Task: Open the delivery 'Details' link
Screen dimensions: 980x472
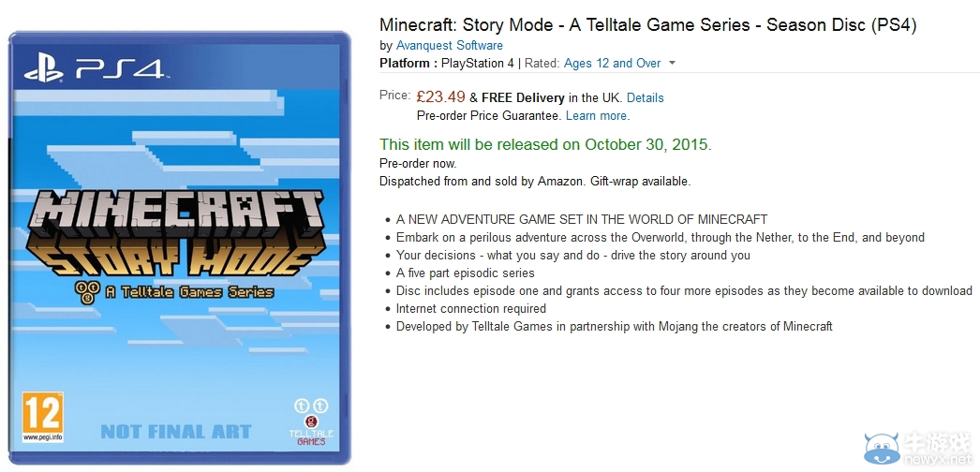Action: (x=645, y=97)
